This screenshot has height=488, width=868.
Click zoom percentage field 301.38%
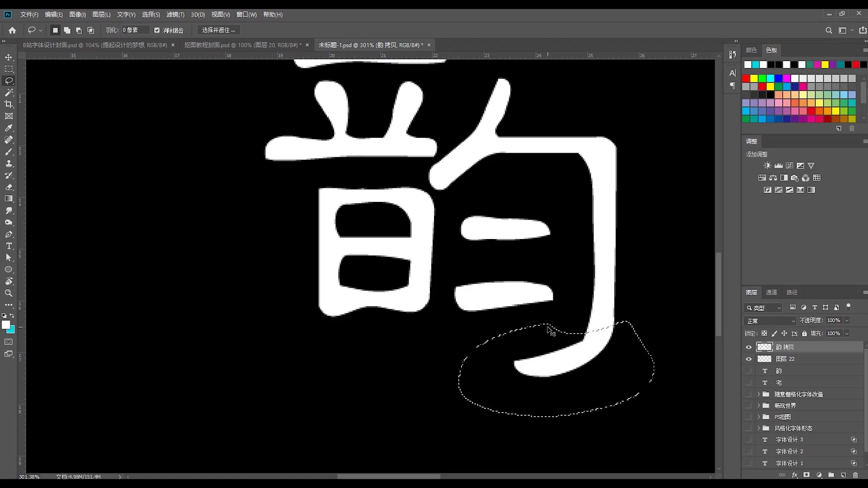click(29, 477)
